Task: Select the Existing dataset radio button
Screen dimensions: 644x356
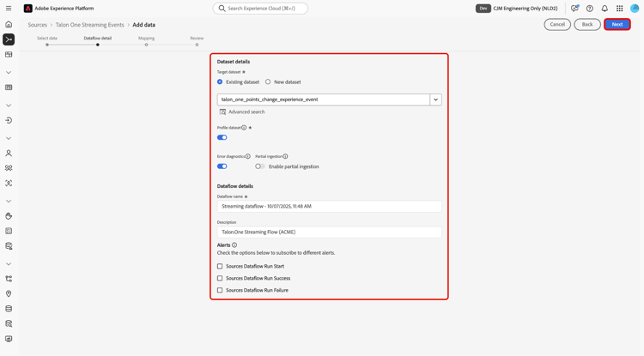Action: click(x=220, y=82)
